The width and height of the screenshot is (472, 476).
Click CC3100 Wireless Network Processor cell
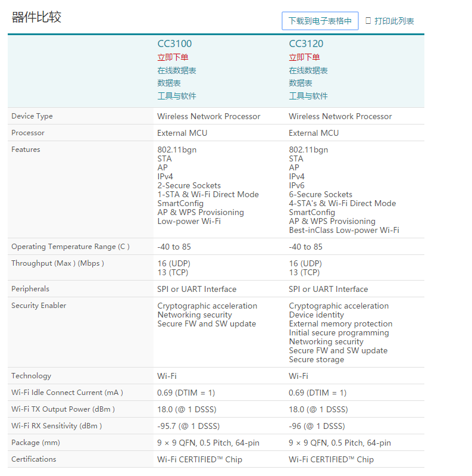tap(209, 116)
